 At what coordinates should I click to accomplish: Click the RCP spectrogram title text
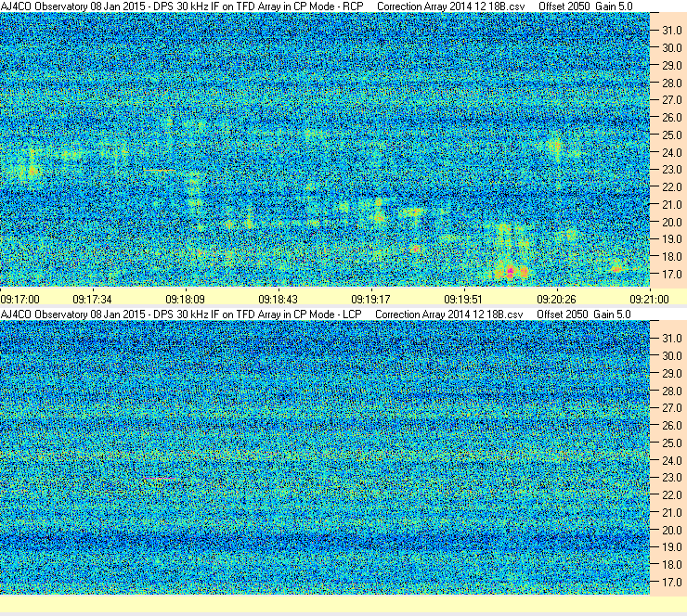(182, 6)
